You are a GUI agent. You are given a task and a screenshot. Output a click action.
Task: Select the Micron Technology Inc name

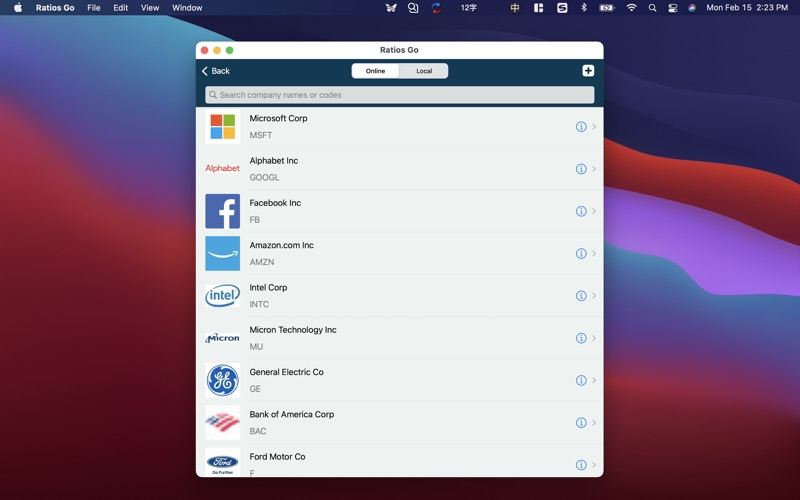click(293, 330)
